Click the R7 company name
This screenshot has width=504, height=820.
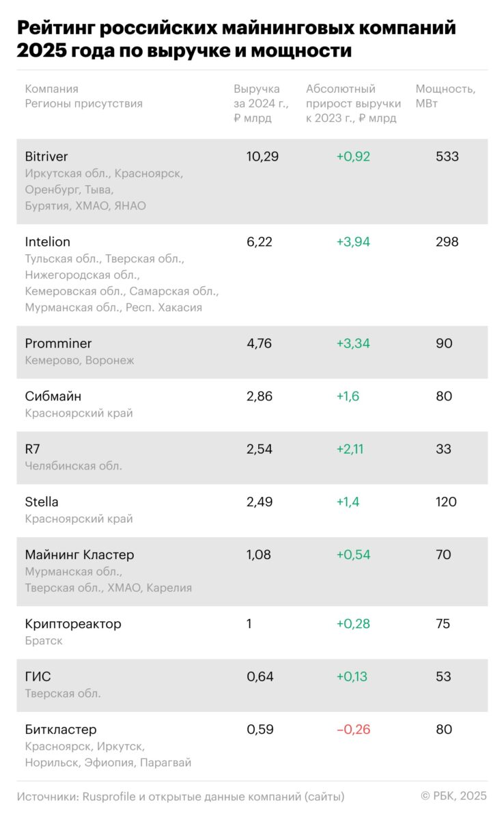click(x=33, y=449)
